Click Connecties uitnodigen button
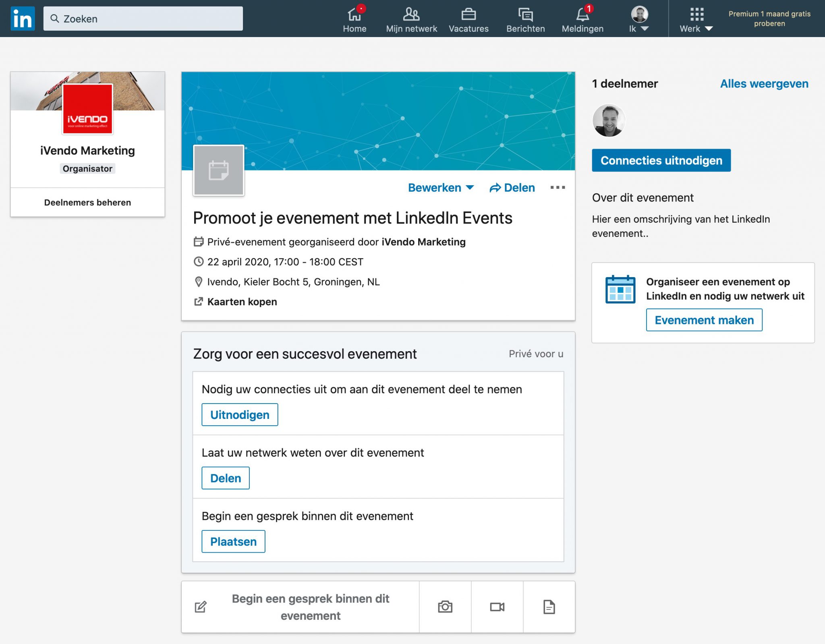 pos(661,160)
